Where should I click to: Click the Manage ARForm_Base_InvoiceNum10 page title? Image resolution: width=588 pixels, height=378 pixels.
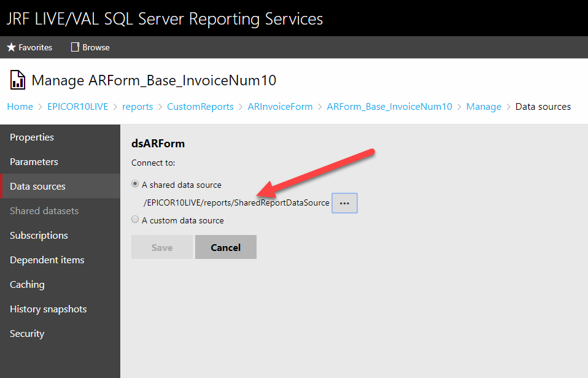tap(153, 80)
